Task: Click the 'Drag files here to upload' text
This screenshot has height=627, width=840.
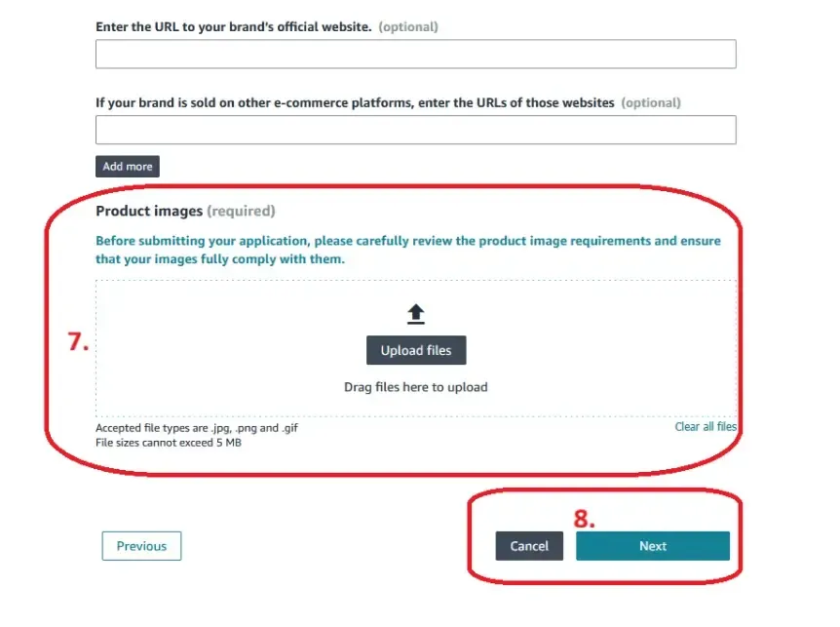Action: (x=415, y=387)
